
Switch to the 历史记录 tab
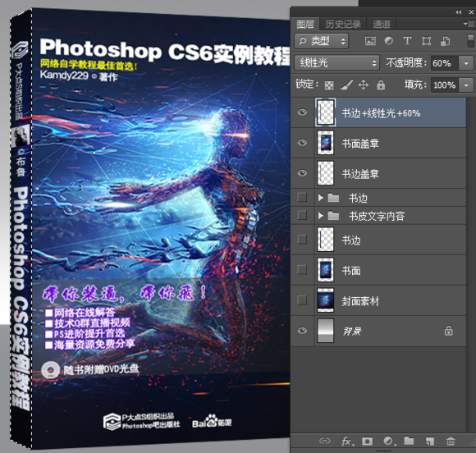coord(343,24)
